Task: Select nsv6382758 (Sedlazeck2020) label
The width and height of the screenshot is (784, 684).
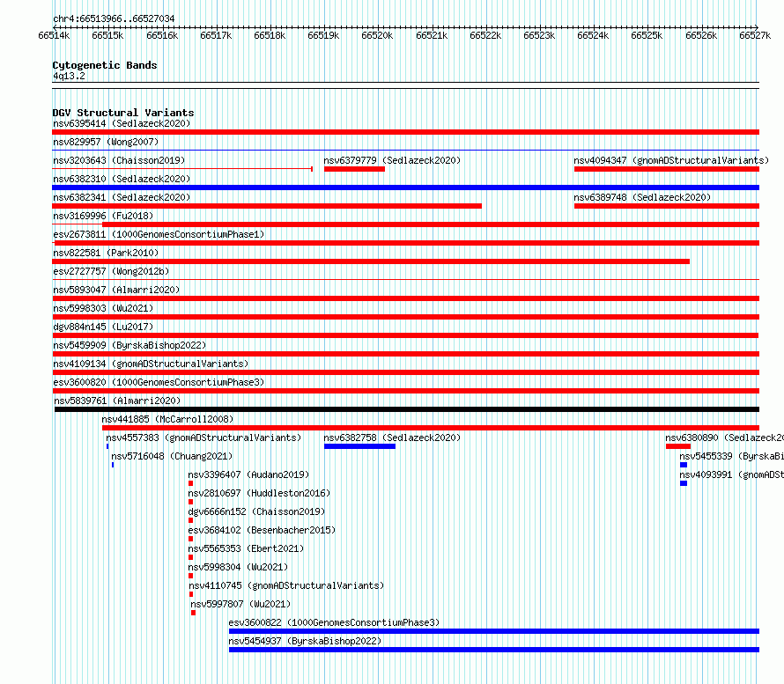Action: tap(392, 438)
